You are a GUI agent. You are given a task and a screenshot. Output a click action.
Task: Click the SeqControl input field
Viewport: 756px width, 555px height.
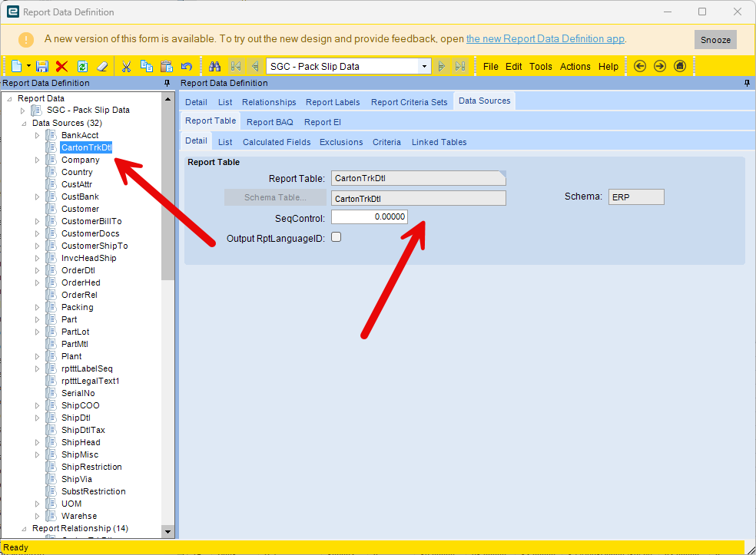(369, 217)
